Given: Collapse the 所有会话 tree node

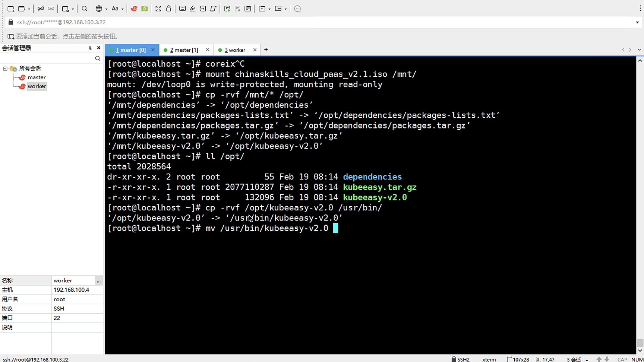Looking at the screenshot, I should point(5,69).
